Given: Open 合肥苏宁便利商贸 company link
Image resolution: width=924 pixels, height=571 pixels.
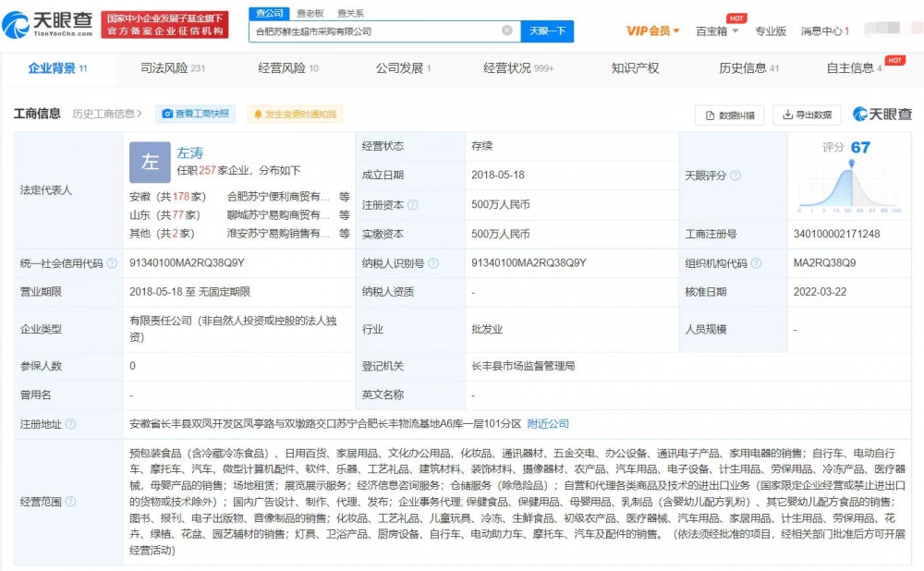Looking at the screenshot, I should tap(278, 196).
